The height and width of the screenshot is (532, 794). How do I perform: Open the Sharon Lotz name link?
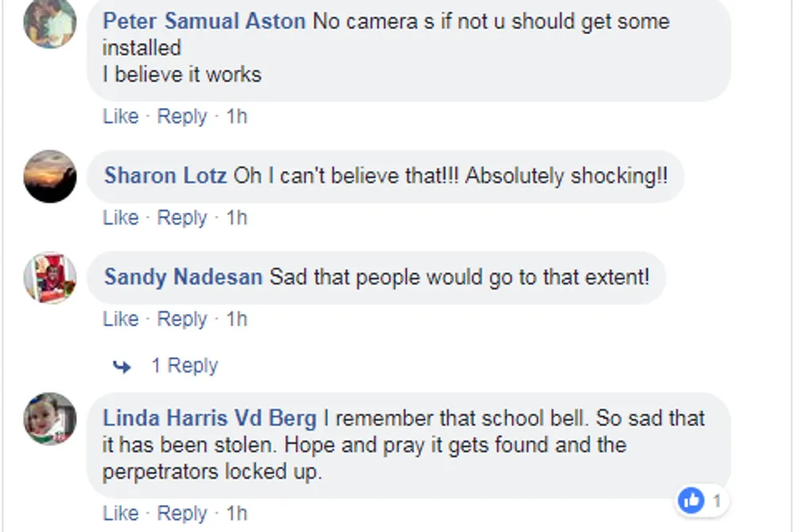[x=165, y=175]
